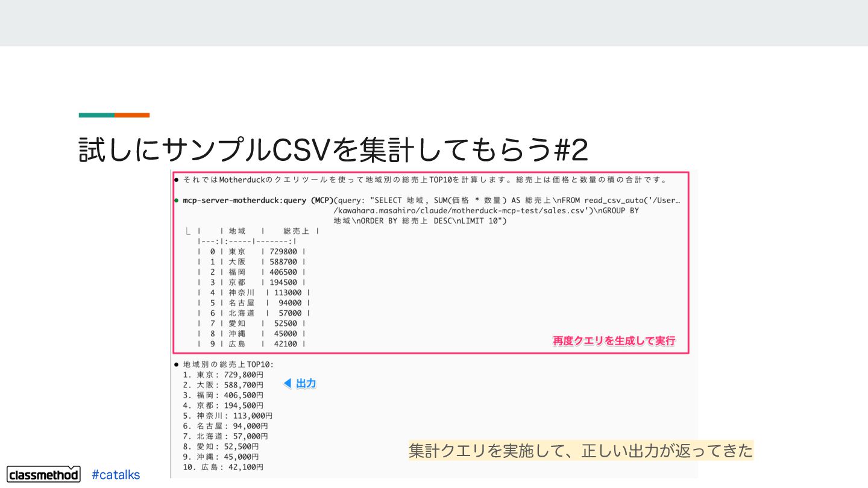The image size is (868, 488).
Task: Click the ORDER BY 総売上 DESC query line
Action: point(420,221)
